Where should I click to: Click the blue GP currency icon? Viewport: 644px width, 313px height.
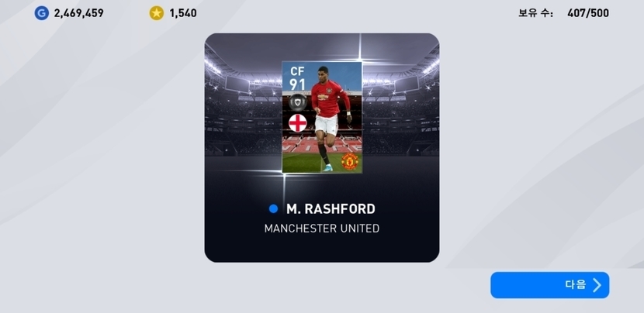(x=41, y=13)
